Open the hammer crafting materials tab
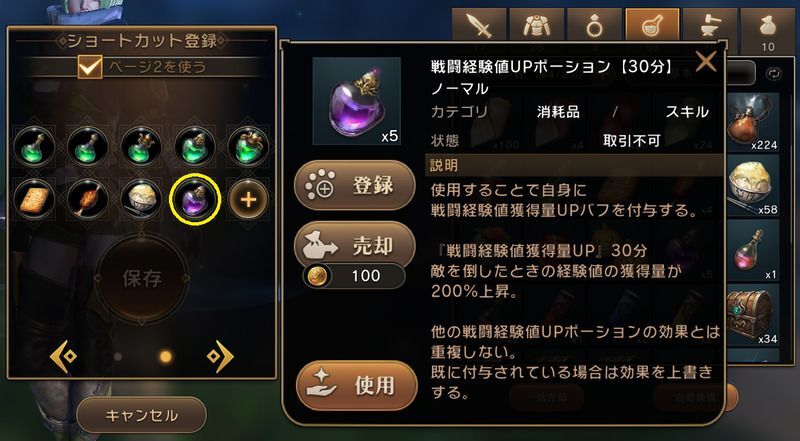The height and width of the screenshot is (441, 800). click(710, 26)
